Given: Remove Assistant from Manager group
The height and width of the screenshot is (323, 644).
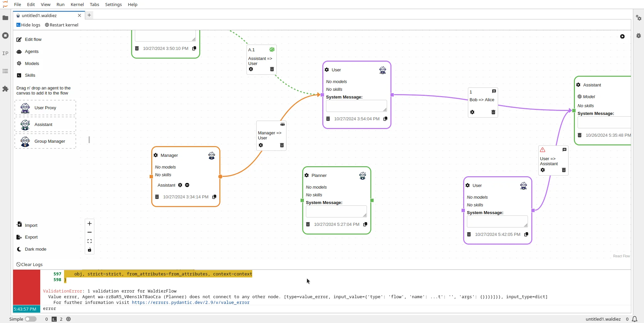Looking at the screenshot, I should (x=187, y=185).
